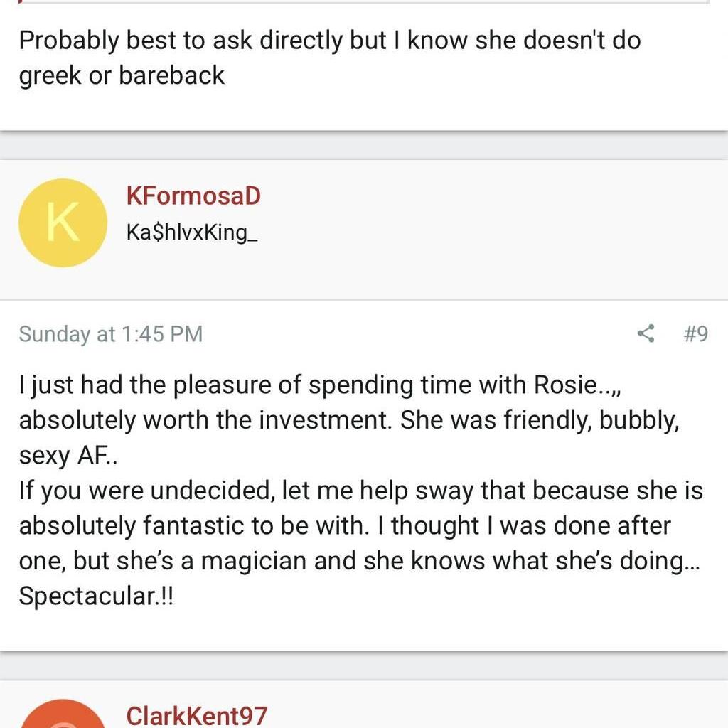Open the #9 post permalink
Viewport: 728px width, 728px height.
[x=697, y=335]
